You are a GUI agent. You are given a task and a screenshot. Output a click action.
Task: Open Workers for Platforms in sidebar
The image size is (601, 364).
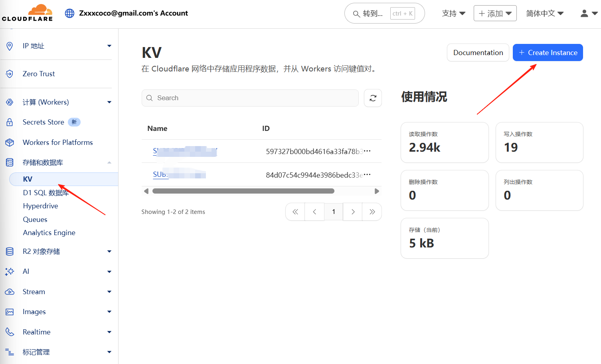tap(58, 142)
